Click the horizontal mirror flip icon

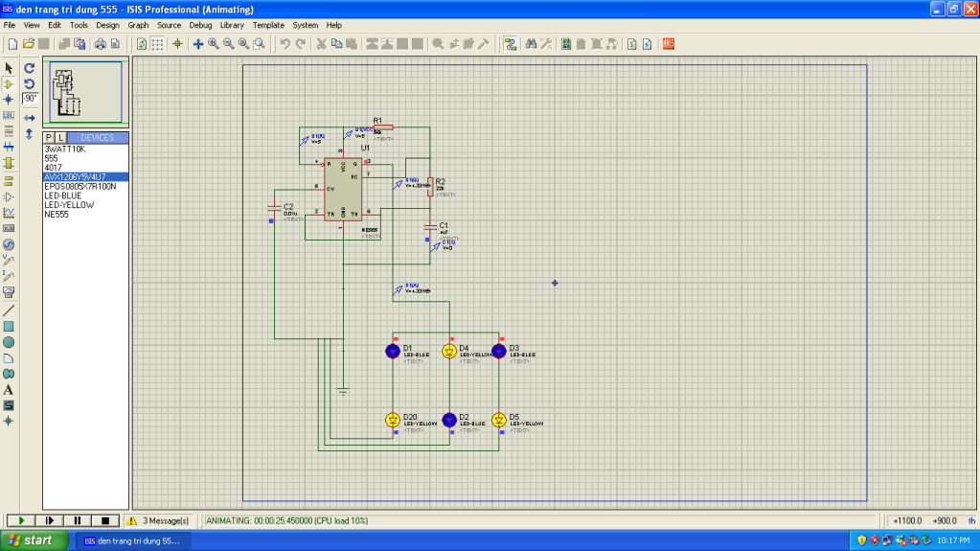tap(30, 117)
